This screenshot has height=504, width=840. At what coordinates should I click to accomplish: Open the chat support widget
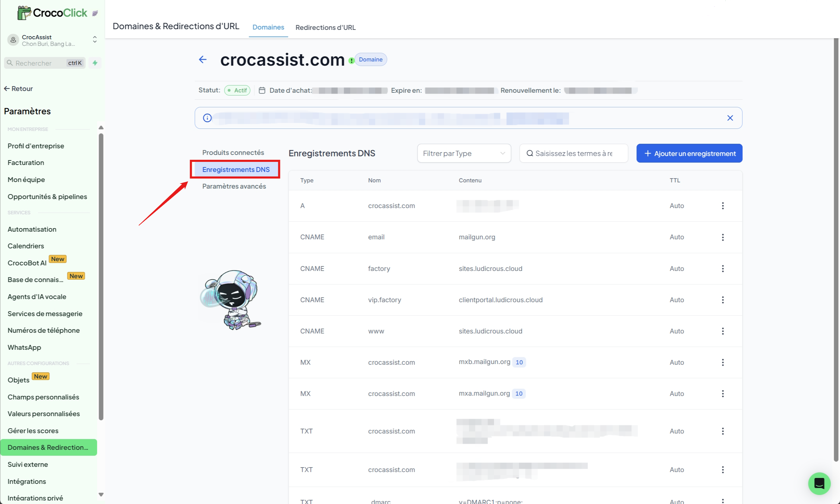pyautogui.click(x=819, y=483)
